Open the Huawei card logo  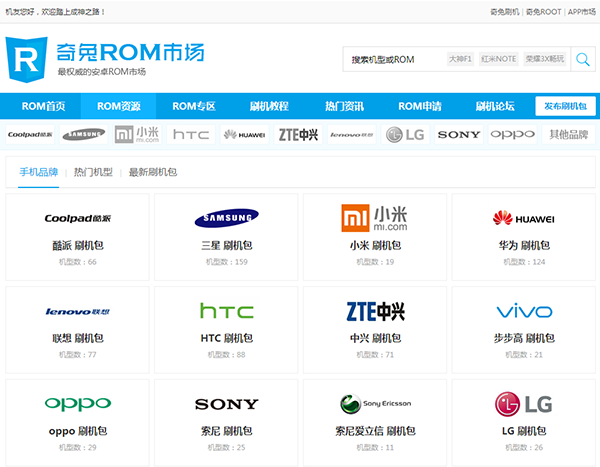tap(523, 218)
